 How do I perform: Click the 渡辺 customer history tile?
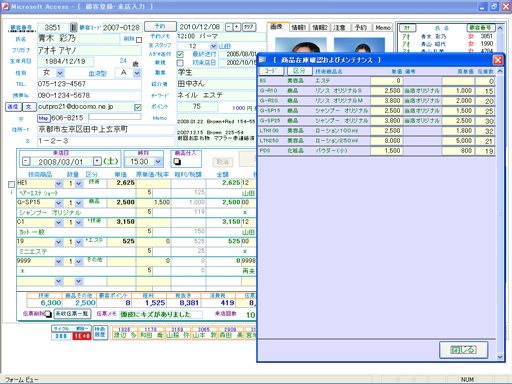[x=124, y=333]
